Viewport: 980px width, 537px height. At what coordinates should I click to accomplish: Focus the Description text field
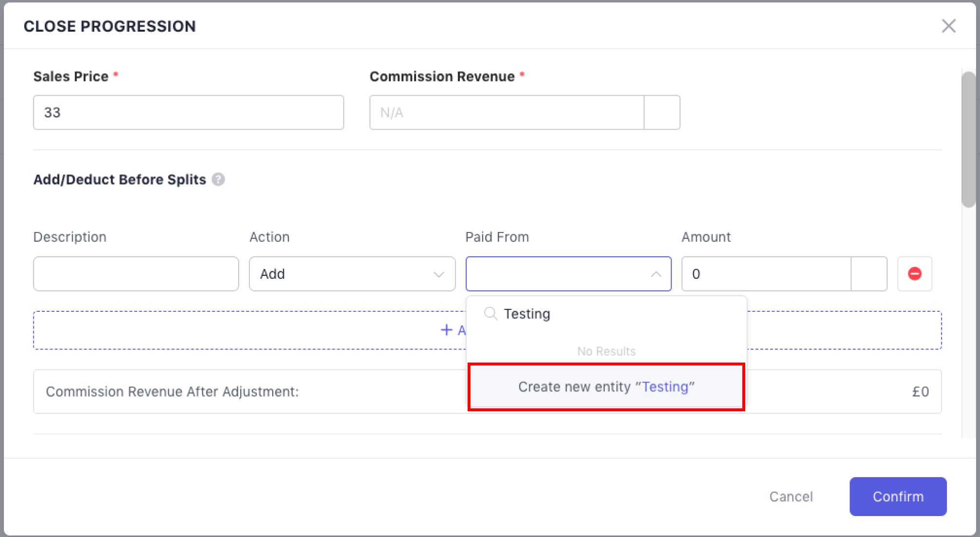click(x=136, y=274)
